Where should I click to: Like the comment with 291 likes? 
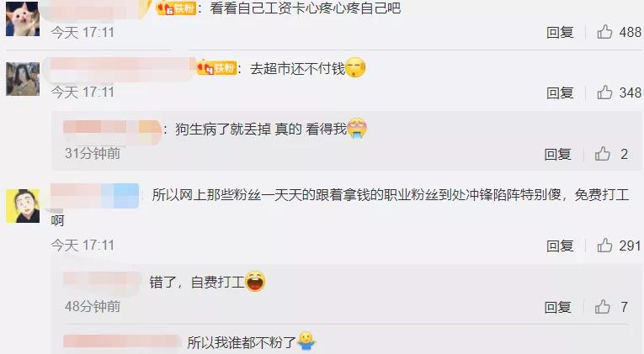pos(604,246)
